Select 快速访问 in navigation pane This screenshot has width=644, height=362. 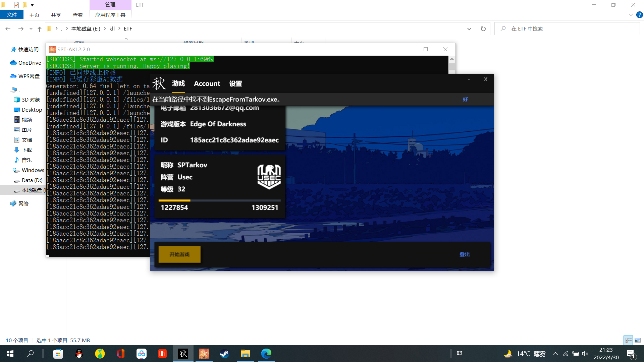(x=25, y=50)
